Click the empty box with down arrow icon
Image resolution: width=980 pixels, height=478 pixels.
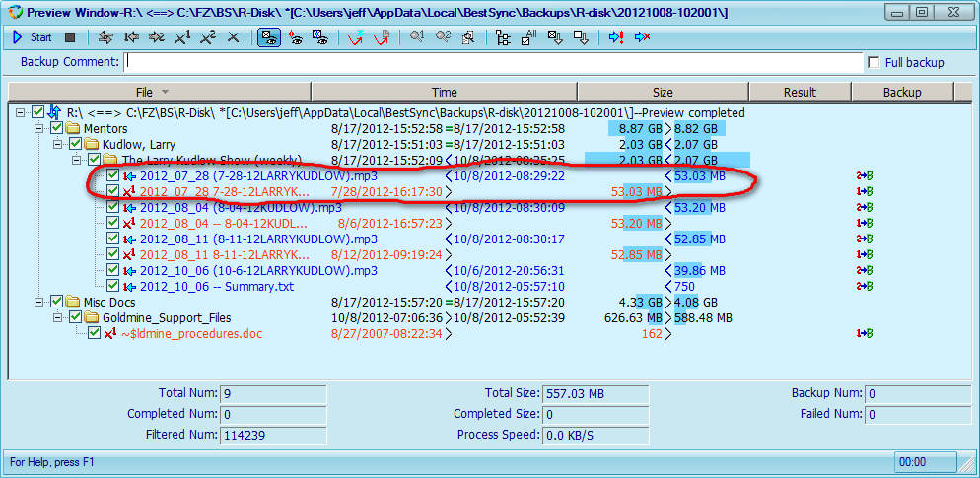click(x=581, y=37)
